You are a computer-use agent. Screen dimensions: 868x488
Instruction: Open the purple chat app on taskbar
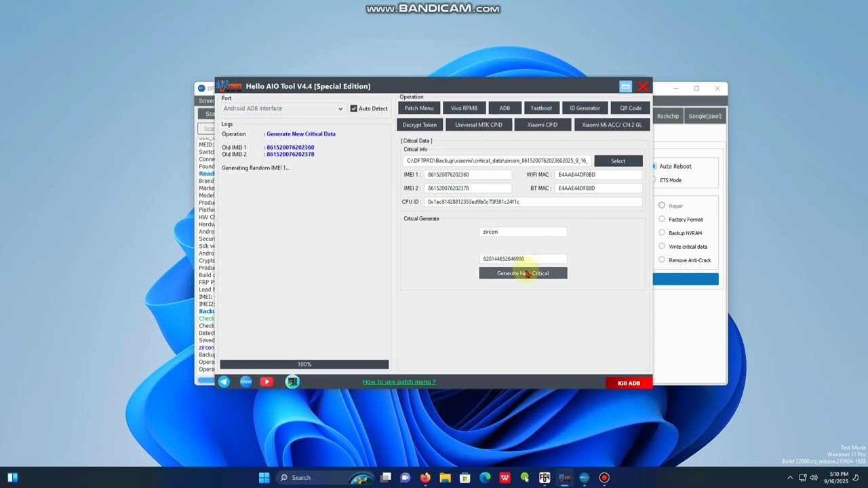[x=406, y=477]
